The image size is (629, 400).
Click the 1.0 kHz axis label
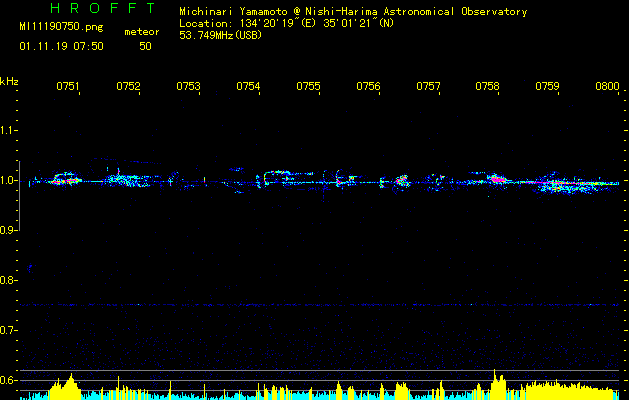point(7,180)
